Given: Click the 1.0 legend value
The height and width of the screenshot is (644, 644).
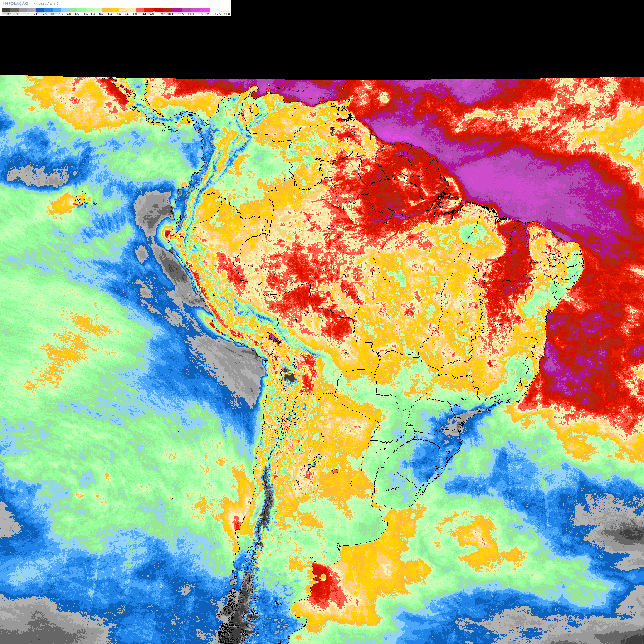Looking at the screenshot, I should pyautogui.click(x=18, y=14).
